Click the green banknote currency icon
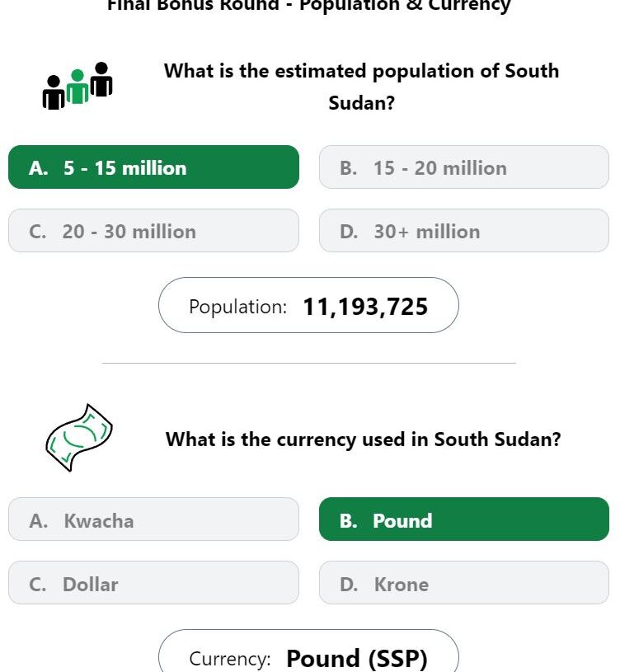Screen dimensions: 620x672 pos(79,438)
